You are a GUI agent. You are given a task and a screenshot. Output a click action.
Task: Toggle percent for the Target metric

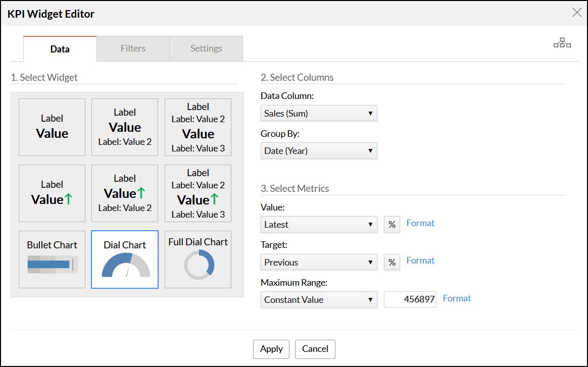click(x=392, y=262)
